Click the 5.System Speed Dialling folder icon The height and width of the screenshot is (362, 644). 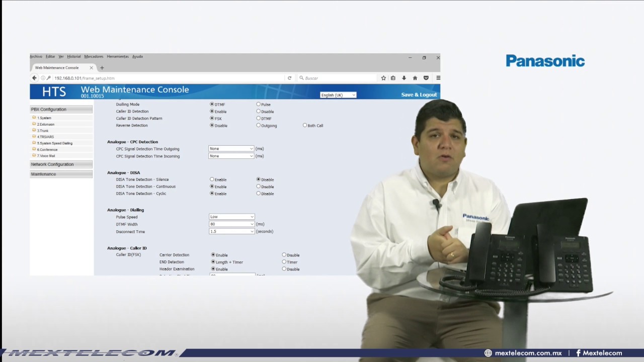click(x=34, y=143)
